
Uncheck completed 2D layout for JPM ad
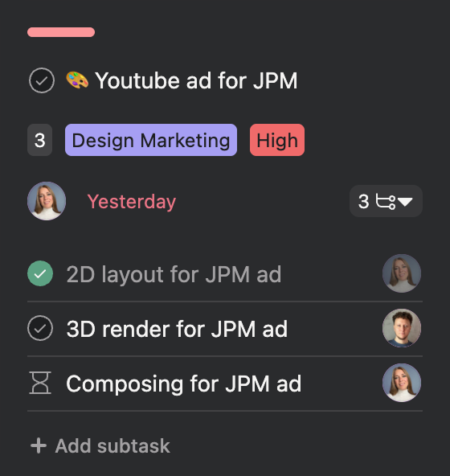click(40, 273)
